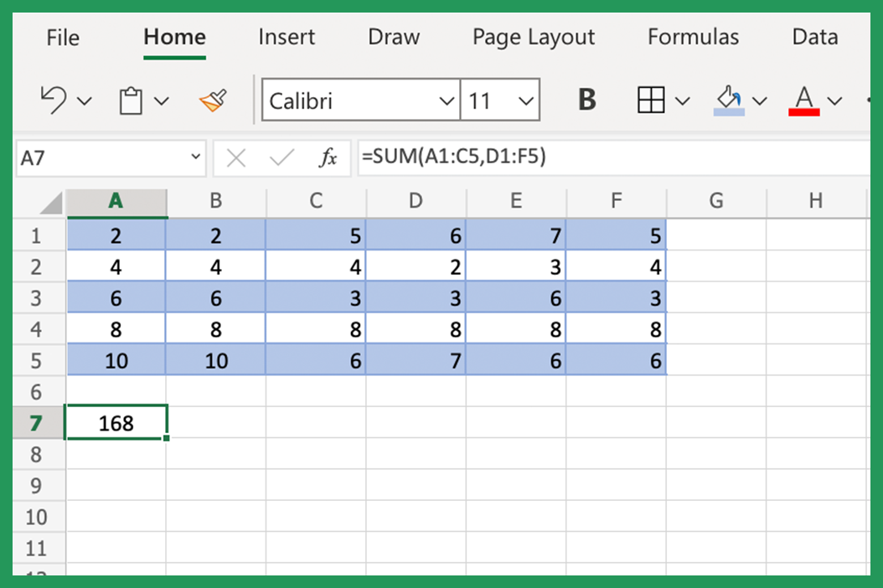Image resolution: width=883 pixels, height=588 pixels.
Task: Select the Data ribbon tab
Action: [x=813, y=37]
